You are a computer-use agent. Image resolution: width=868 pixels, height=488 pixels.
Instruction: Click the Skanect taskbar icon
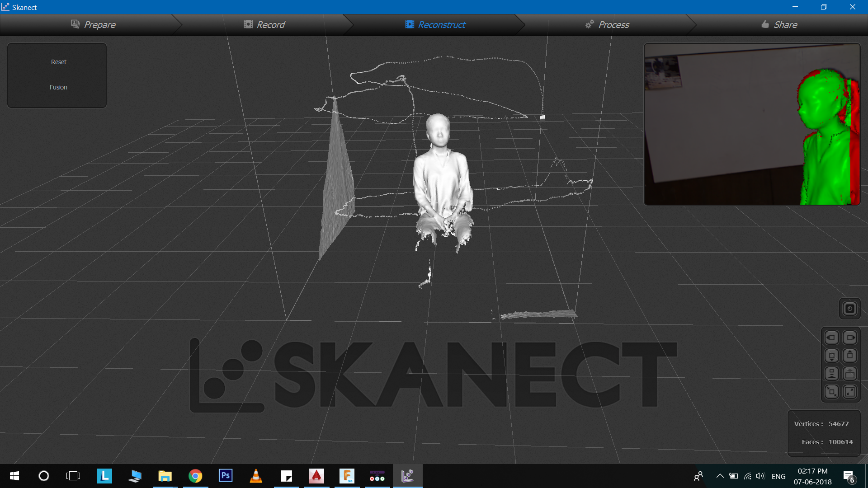click(x=407, y=476)
